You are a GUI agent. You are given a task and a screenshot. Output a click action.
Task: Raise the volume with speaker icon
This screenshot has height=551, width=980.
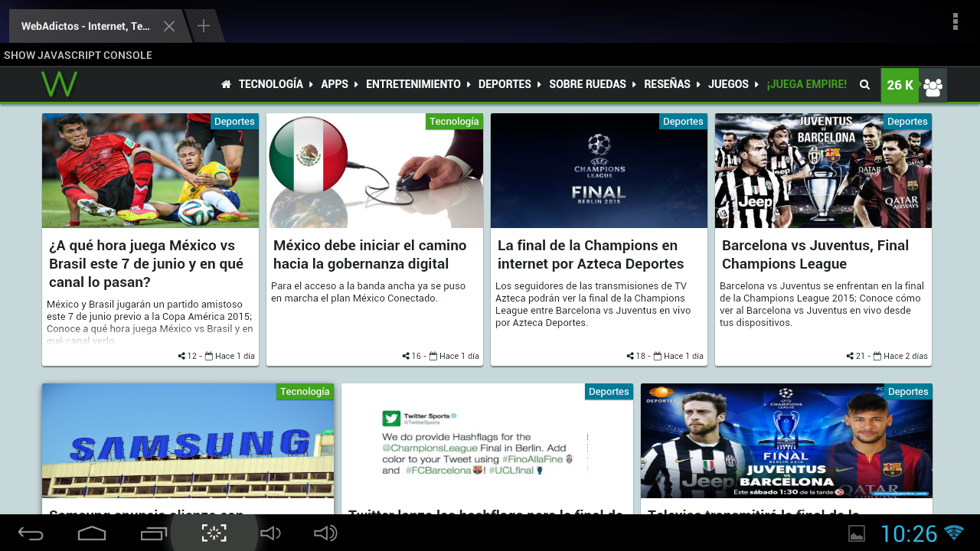(x=325, y=533)
